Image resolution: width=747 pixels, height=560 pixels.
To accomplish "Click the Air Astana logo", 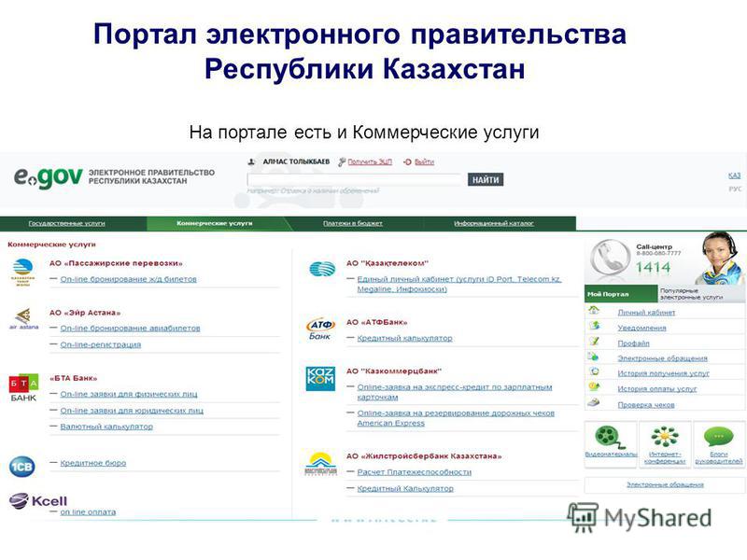I will click(x=24, y=318).
